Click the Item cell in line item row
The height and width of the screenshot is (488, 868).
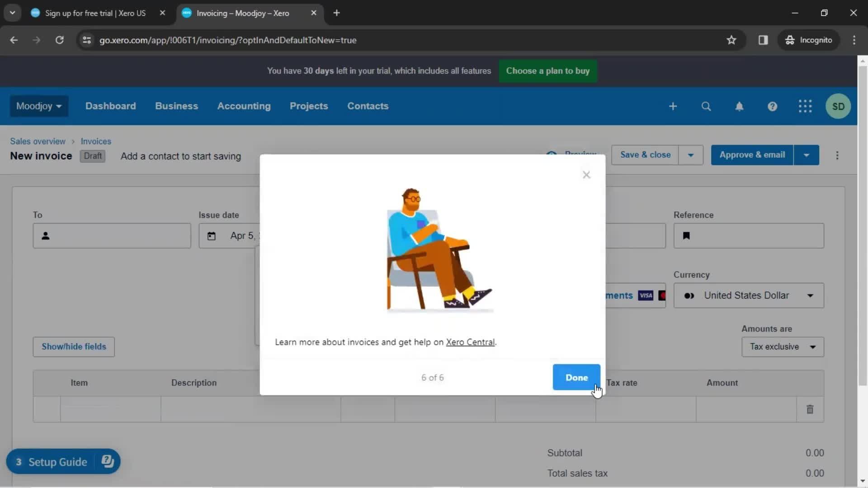coord(110,409)
